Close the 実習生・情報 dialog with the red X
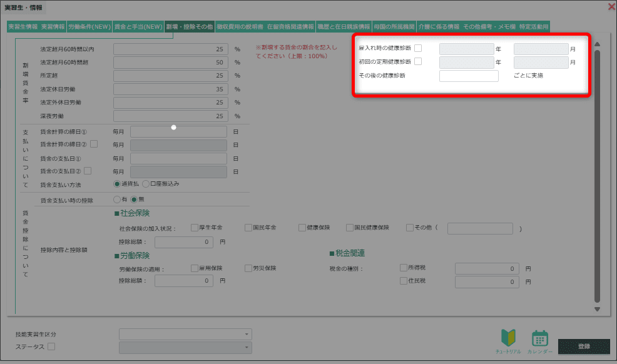Image resolution: width=617 pixels, height=364 pixels. click(x=611, y=7)
